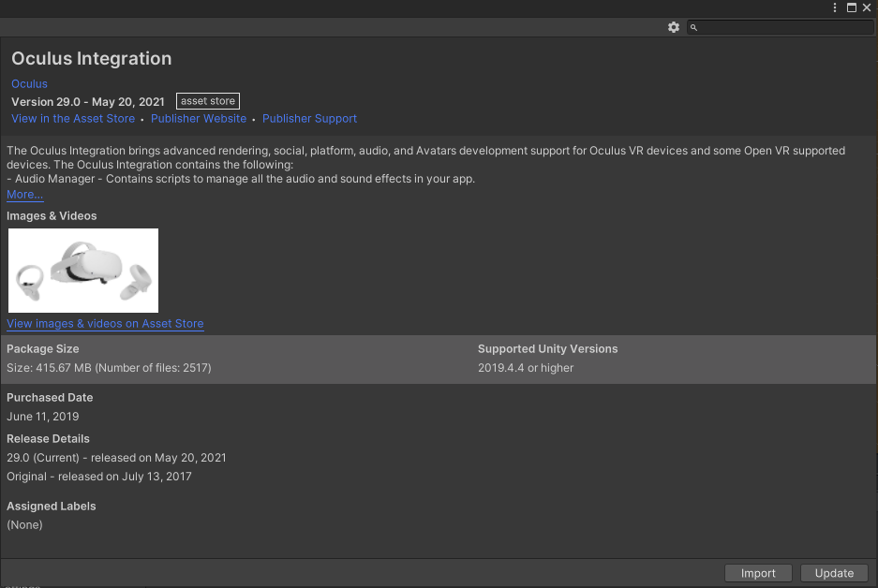Click the asset store tag badge

pyautogui.click(x=207, y=101)
